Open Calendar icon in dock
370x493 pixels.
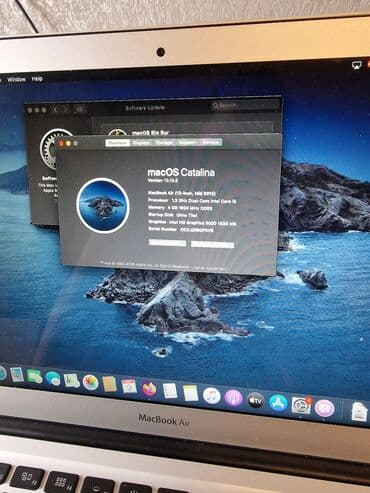click(129, 386)
